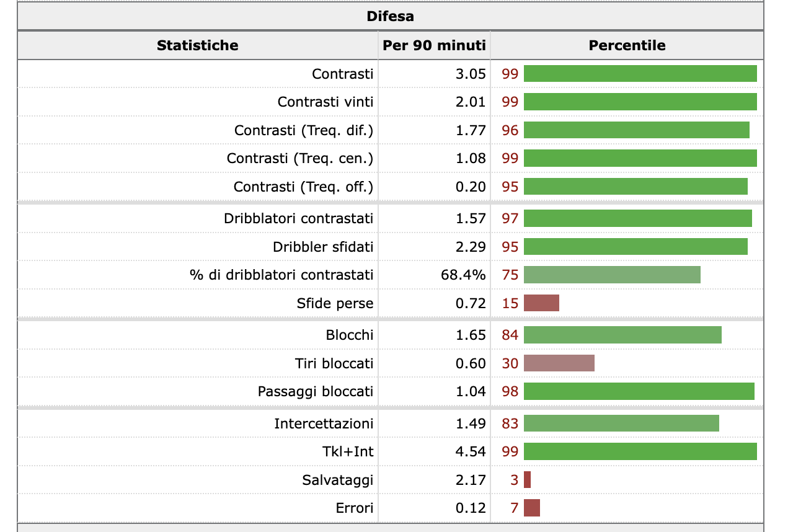Click the Contrasti (Treq. cen.) label
806x532 pixels.
(x=300, y=158)
